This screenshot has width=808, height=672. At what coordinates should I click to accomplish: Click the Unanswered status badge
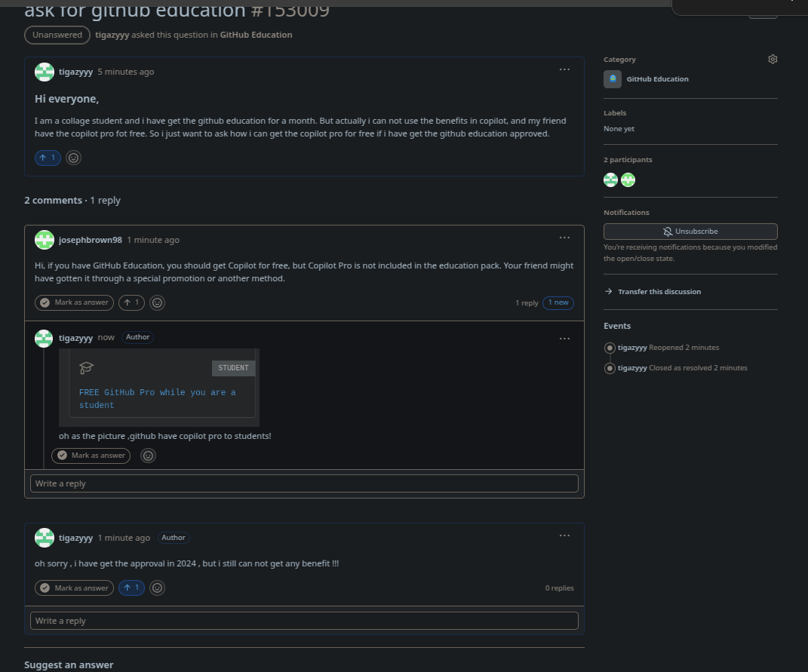tap(57, 35)
